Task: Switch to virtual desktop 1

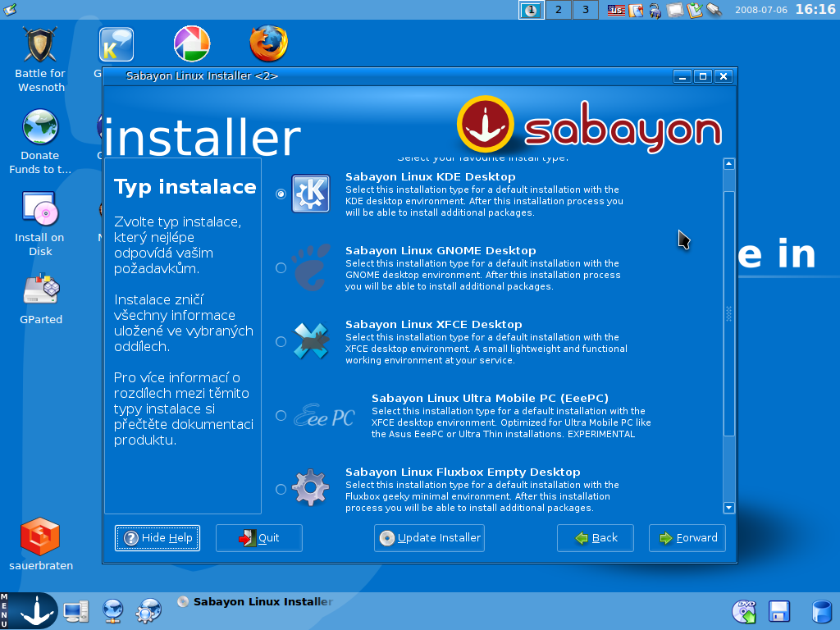Action: point(532,10)
